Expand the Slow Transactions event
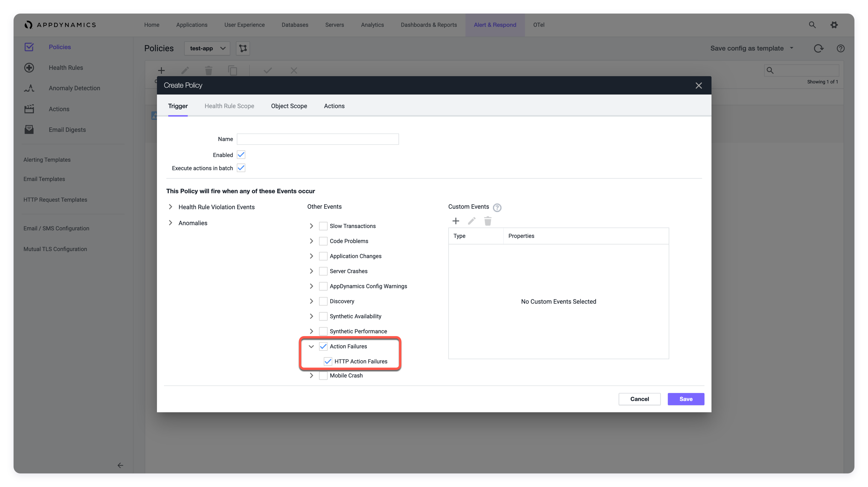Image resolution: width=868 pixels, height=487 pixels. 311,225
